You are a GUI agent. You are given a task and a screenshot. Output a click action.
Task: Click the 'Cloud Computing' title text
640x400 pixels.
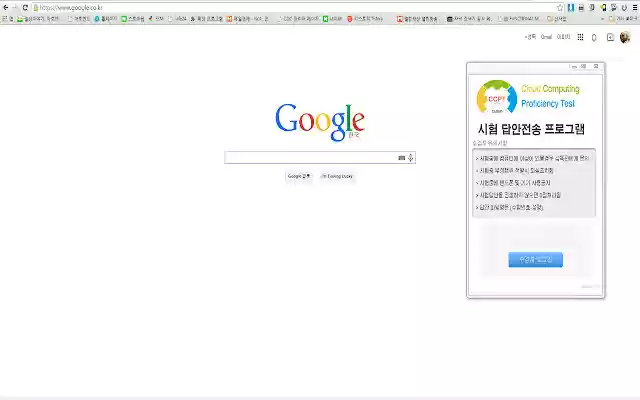pyautogui.click(x=550, y=89)
